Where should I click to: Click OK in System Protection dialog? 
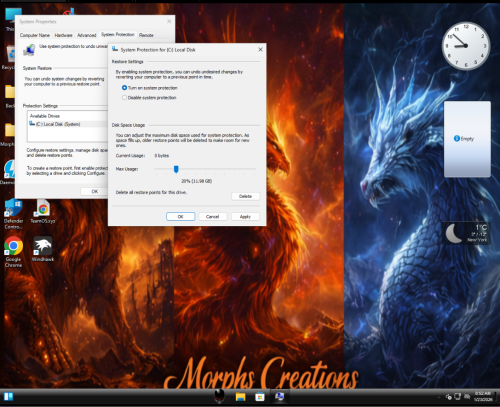[x=180, y=217]
